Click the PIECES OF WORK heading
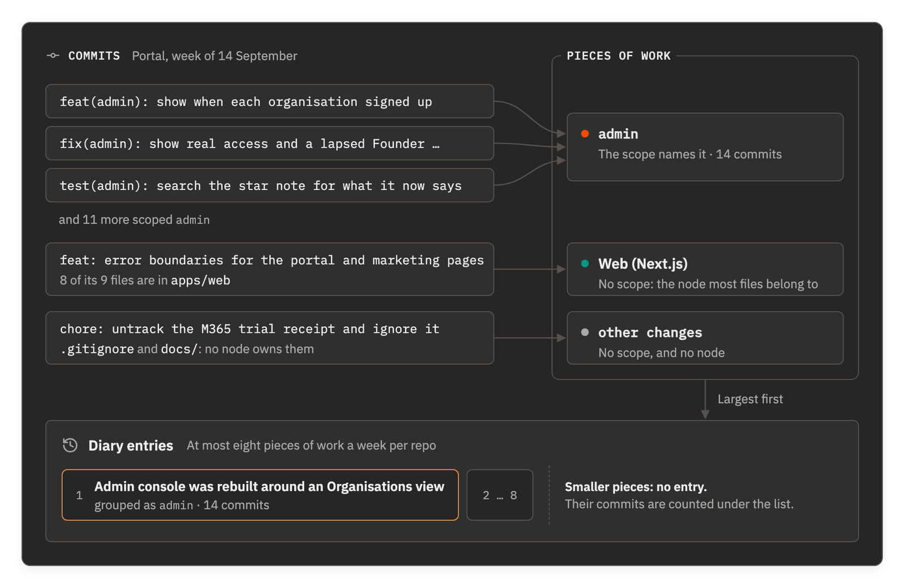The image size is (905, 588). (619, 55)
